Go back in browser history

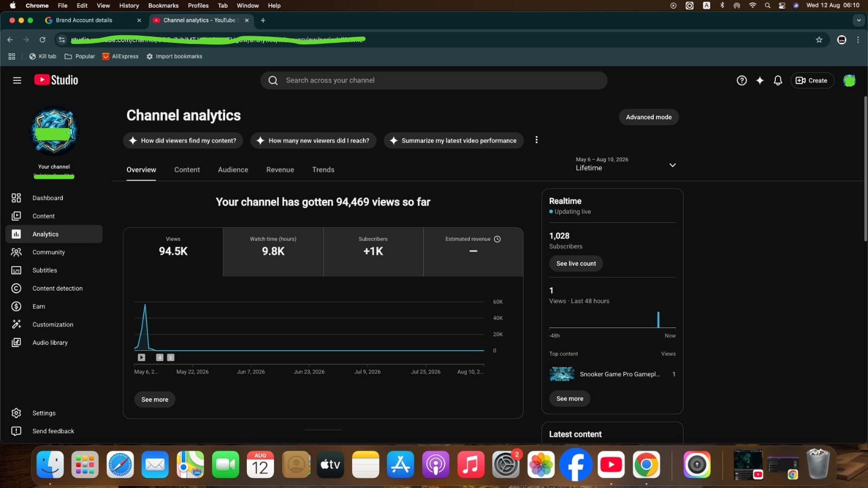coord(10,40)
